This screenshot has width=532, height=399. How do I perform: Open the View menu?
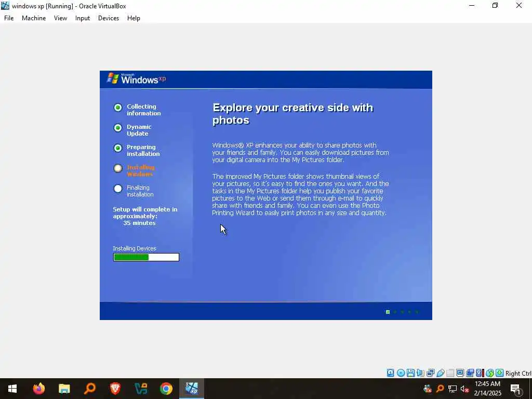pos(60,18)
